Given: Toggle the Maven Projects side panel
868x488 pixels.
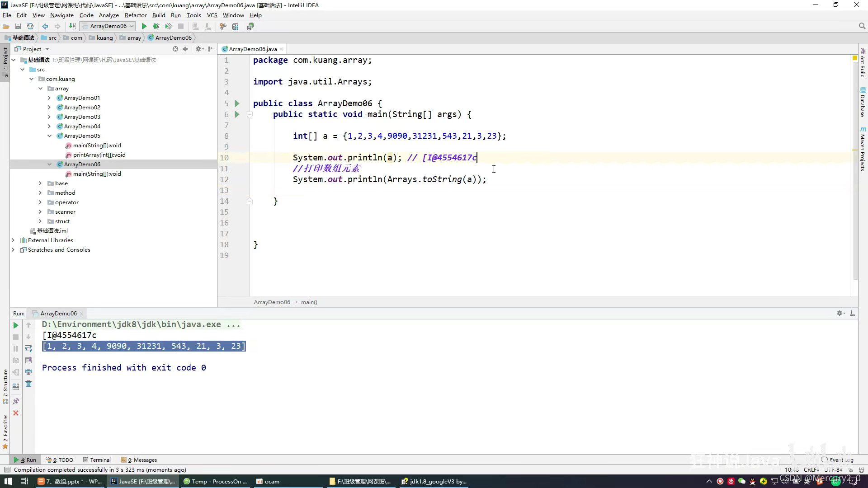Looking at the screenshot, I should point(863,149).
